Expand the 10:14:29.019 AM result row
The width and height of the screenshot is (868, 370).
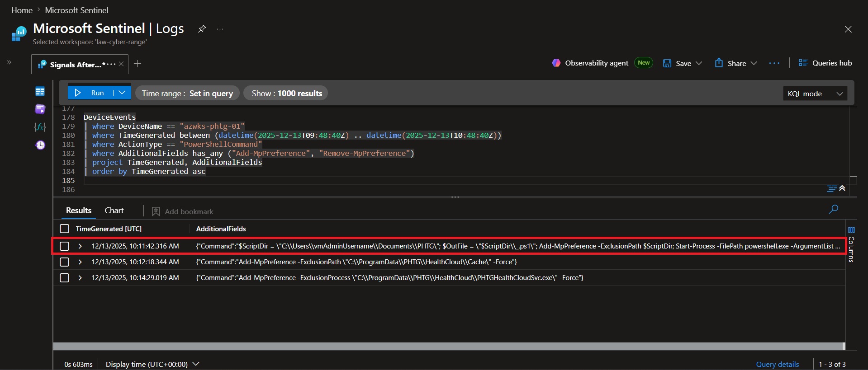[x=80, y=278]
